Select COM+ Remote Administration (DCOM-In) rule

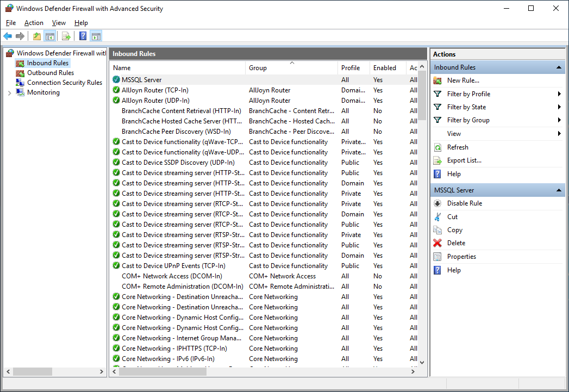265,287
